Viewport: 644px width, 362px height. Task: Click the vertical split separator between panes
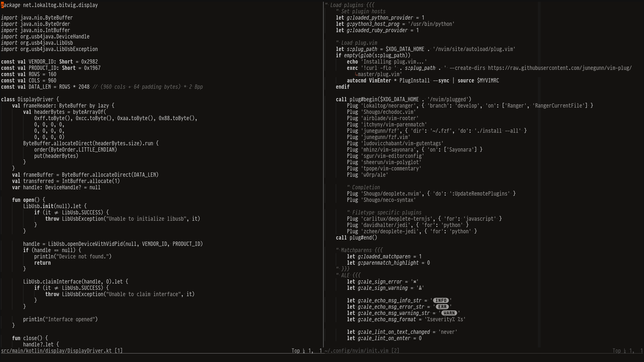point(323,176)
